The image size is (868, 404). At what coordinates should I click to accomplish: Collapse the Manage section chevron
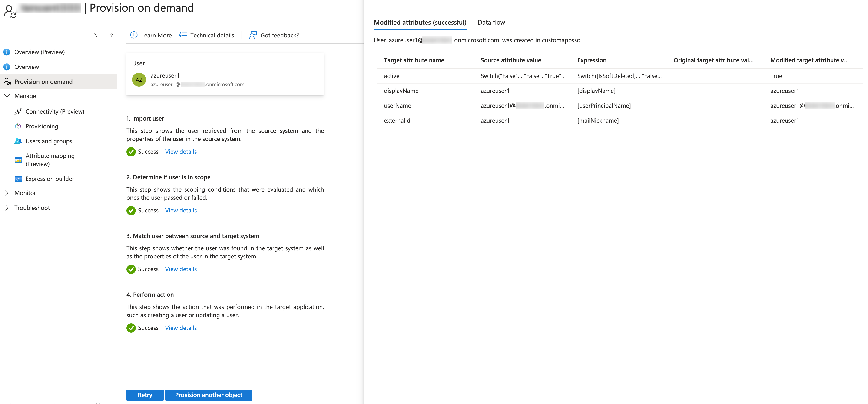tap(7, 96)
